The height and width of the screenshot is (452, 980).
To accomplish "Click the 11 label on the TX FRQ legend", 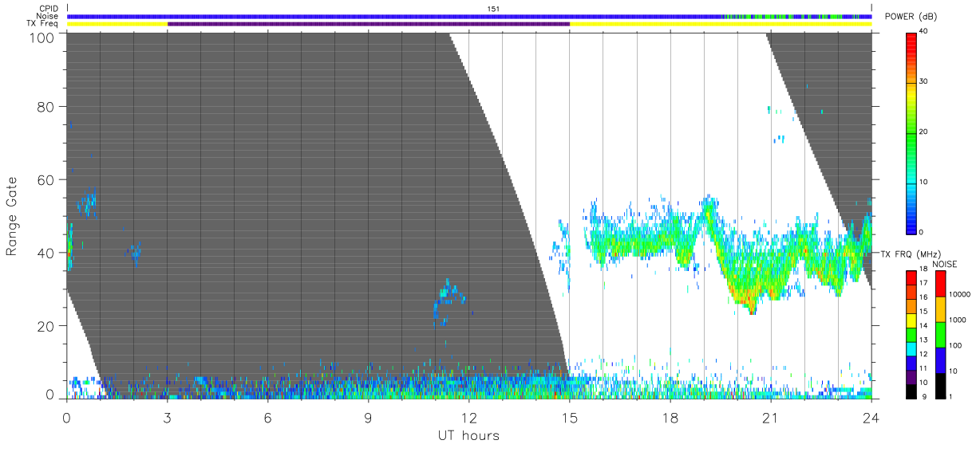I will [x=923, y=368].
